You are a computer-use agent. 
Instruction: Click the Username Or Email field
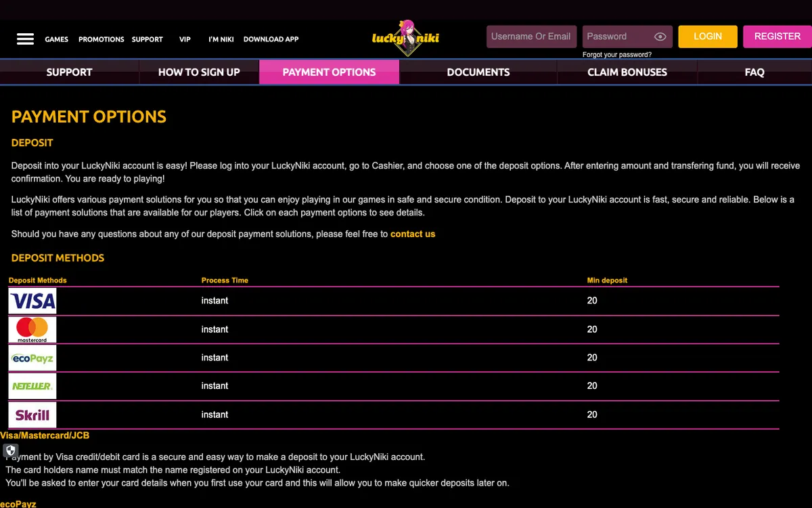pos(532,37)
